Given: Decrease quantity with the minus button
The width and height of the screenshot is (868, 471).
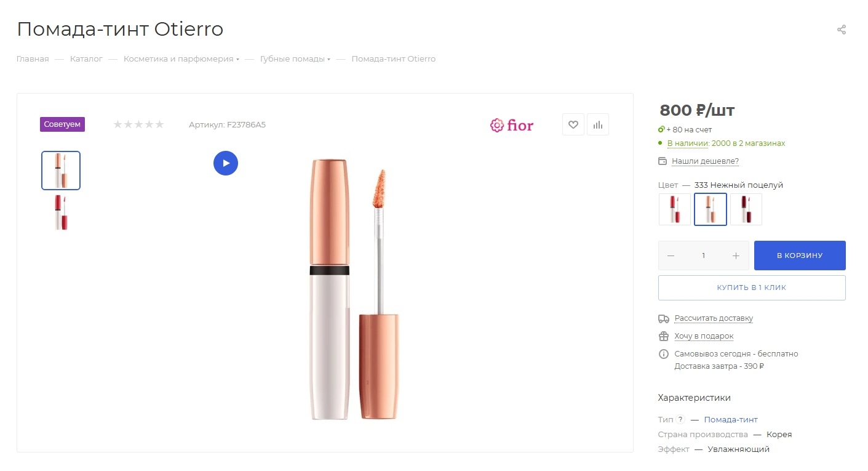Looking at the screenshot, I should click(x=671, y=256).
